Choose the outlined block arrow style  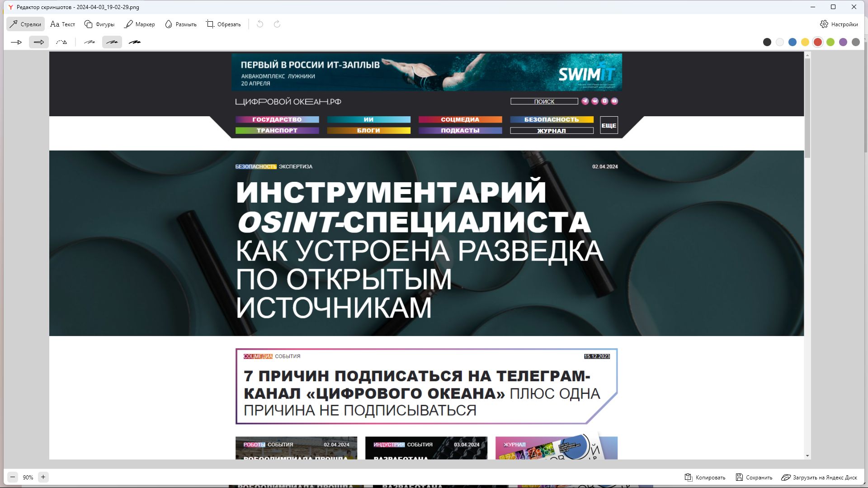coord(39,42)
